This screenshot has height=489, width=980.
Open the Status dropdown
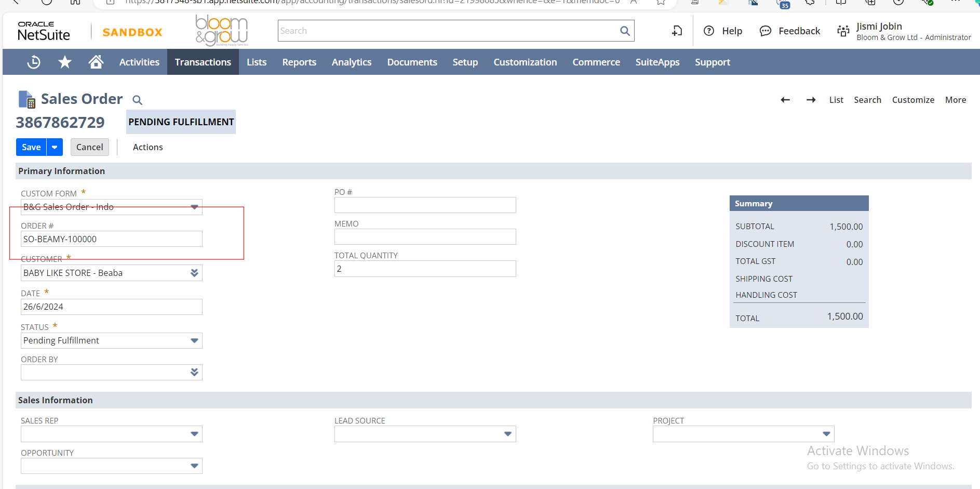pyautogui.click(x=194, y=340)
